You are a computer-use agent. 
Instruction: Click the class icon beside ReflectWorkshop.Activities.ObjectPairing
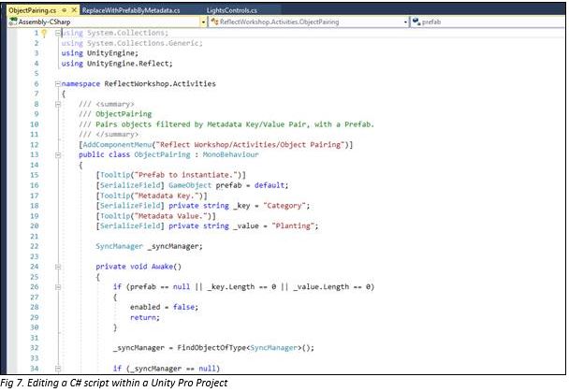click(x=214, y=22)
